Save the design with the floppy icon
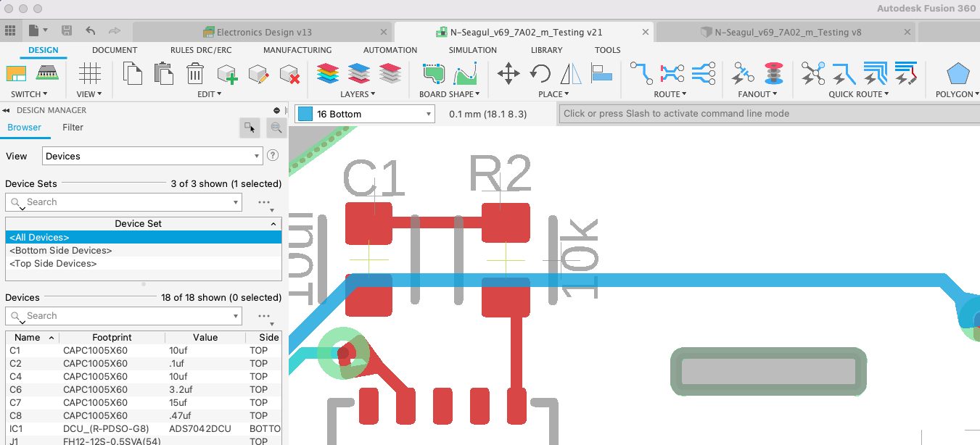 [x=67, y=31]
